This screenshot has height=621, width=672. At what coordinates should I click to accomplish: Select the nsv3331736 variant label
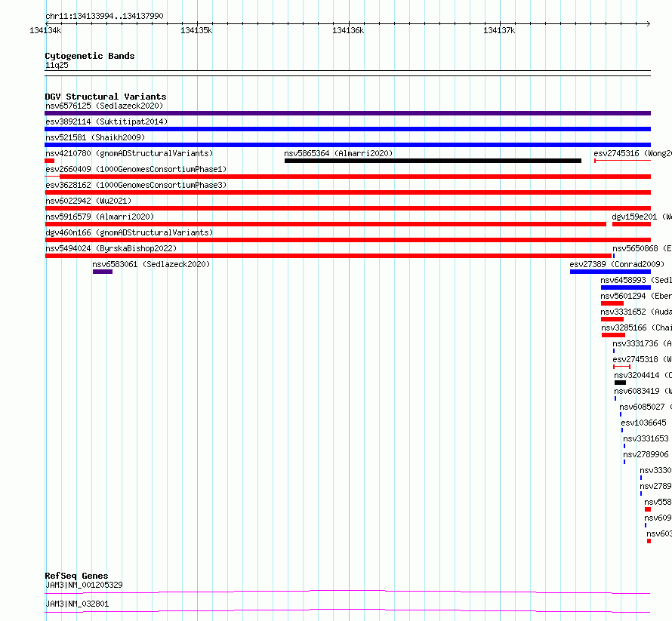click(x=642, y=343)
